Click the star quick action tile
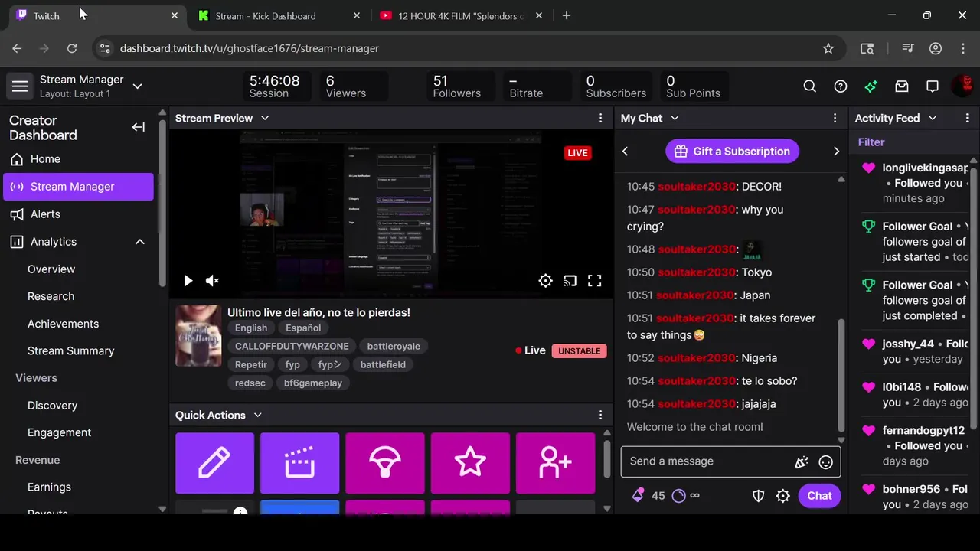Image resolution: width=980 pixels, height=551 pixels. point(470,463)
